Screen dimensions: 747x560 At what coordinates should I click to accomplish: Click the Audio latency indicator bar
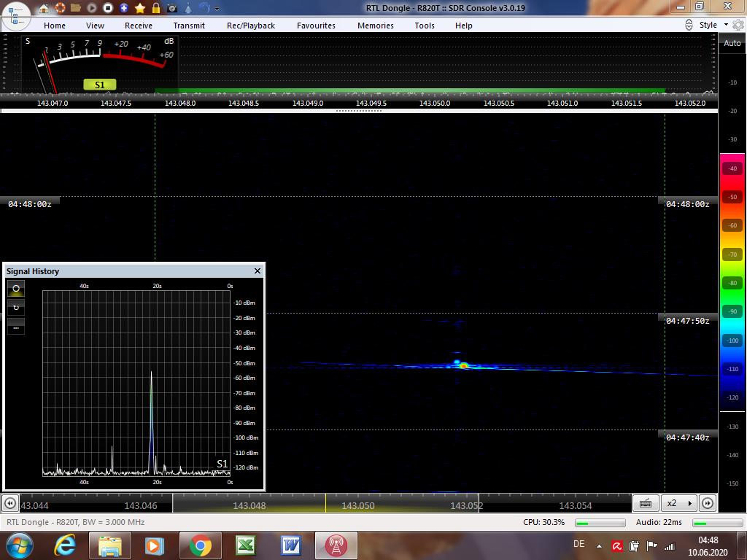(x=719, y=523)
